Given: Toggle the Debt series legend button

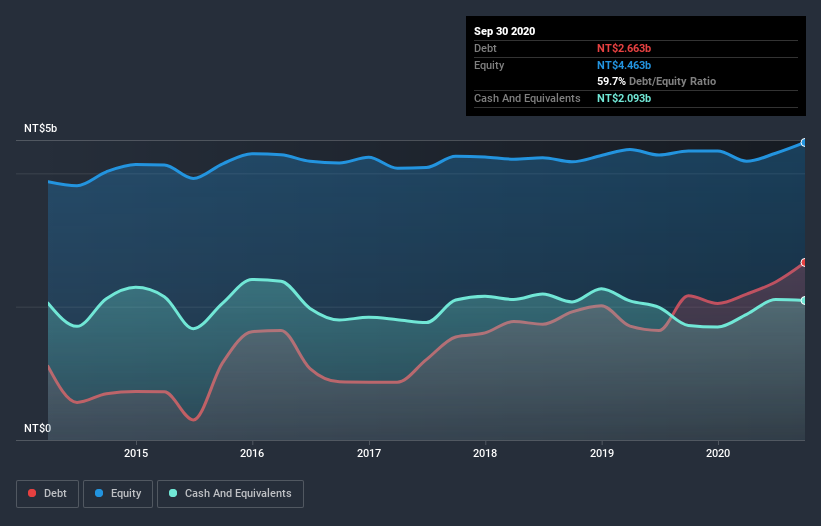Looking at the screenshot, I should [x=47, y=494].
